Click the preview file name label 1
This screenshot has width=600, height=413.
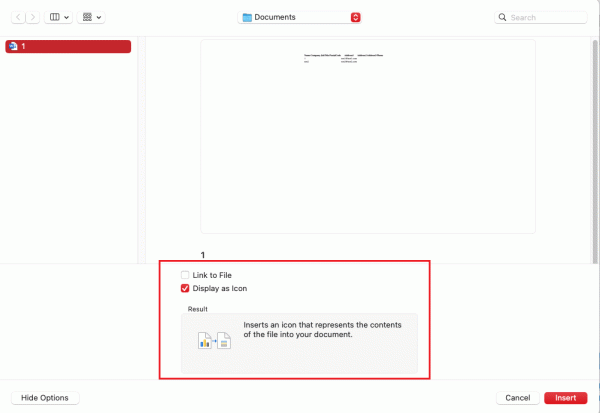click(x=203, y=255)
